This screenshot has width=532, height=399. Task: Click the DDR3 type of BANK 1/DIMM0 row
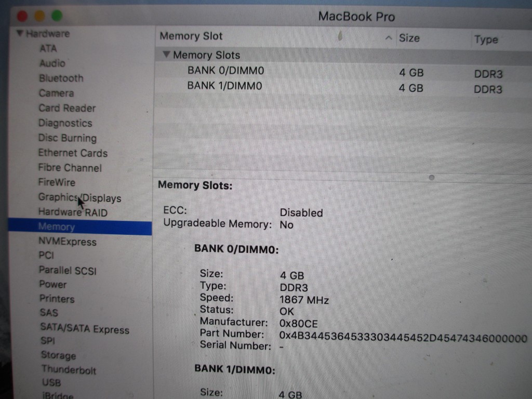click(488, 89)
